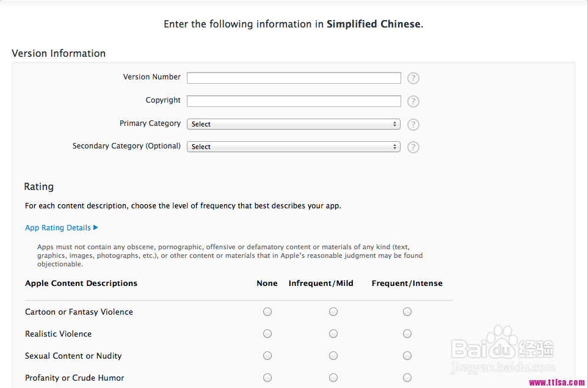
Task: Click the Copyright text field
Action: coord(294,101)
